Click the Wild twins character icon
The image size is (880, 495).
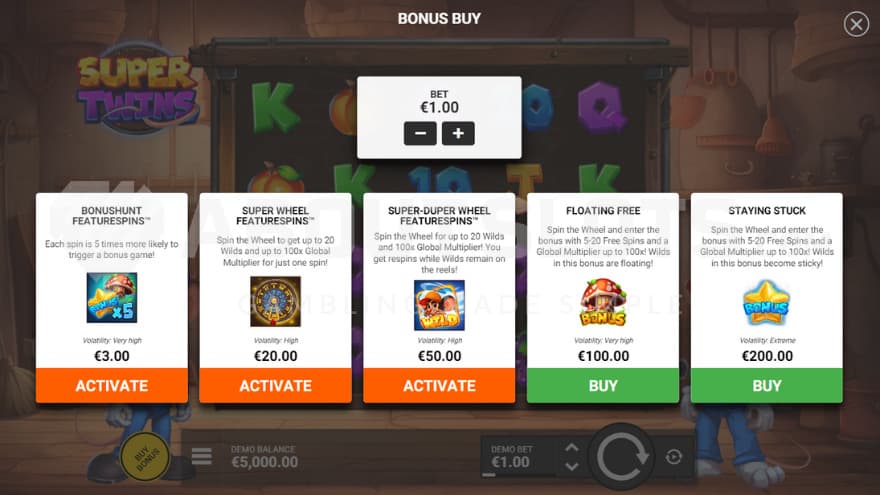click(x=439, y=305)
